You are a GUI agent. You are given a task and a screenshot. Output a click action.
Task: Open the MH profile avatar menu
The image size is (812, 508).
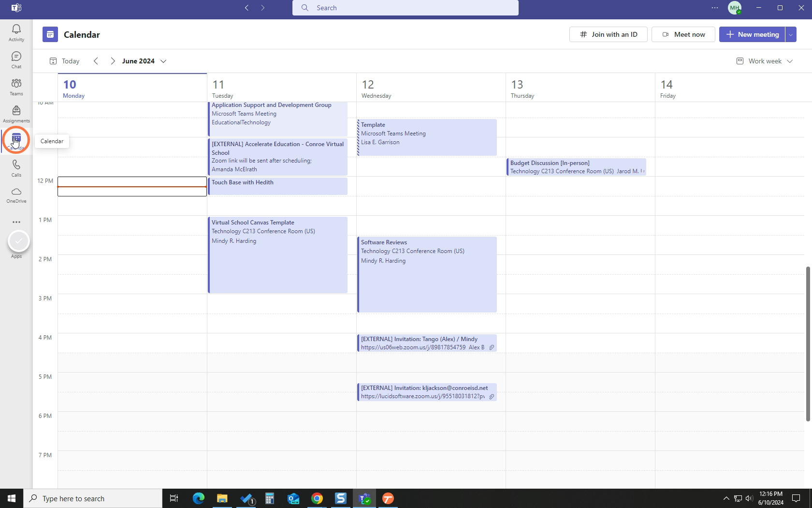click(x=735, y=8)
